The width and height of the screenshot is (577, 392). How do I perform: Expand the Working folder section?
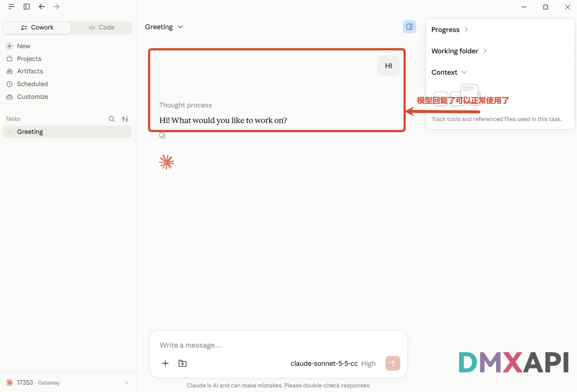(459, 51)
